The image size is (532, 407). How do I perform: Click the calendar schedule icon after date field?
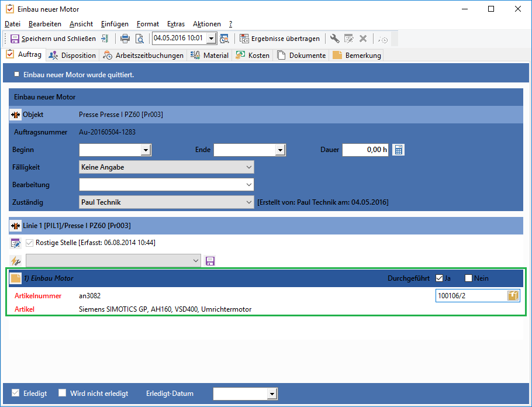coord(224,39)
